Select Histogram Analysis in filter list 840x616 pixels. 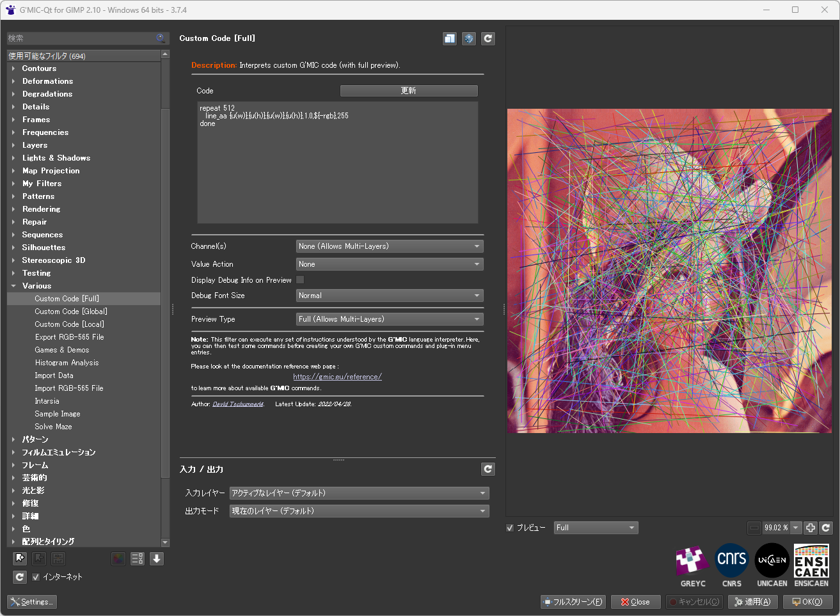pyautogui.click(x=67, y=363)
